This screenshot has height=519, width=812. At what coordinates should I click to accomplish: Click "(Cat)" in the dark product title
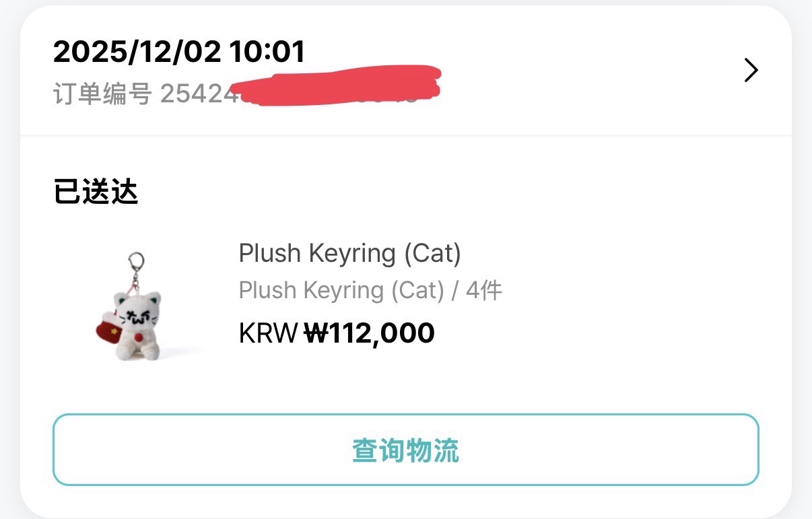432,254
